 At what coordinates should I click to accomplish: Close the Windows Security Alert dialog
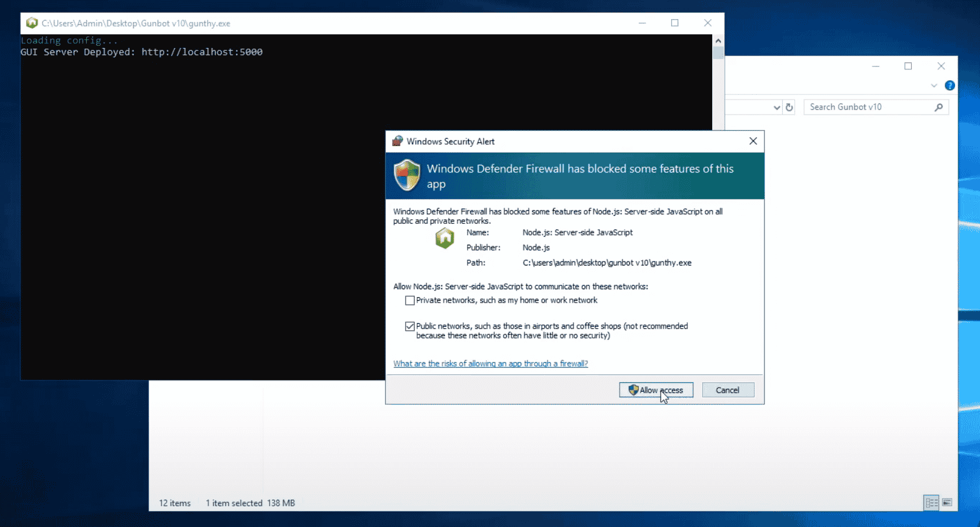(x=753, y=141)
